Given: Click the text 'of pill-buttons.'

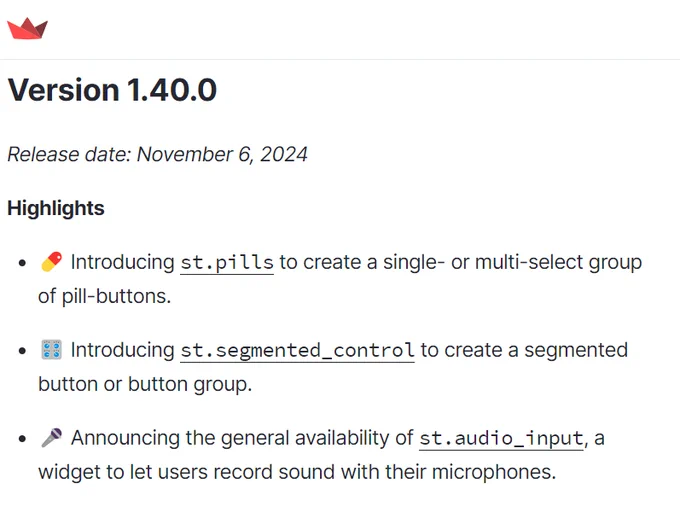Looking at the screenshot, I should pyautogui.click(x=105, y=297).
